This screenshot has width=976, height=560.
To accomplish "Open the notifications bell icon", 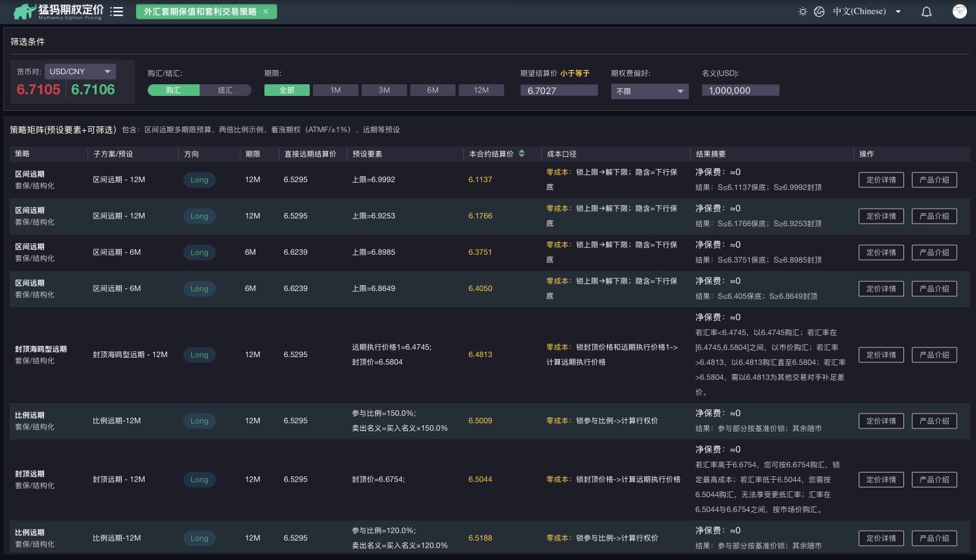I will click(927, 12).
